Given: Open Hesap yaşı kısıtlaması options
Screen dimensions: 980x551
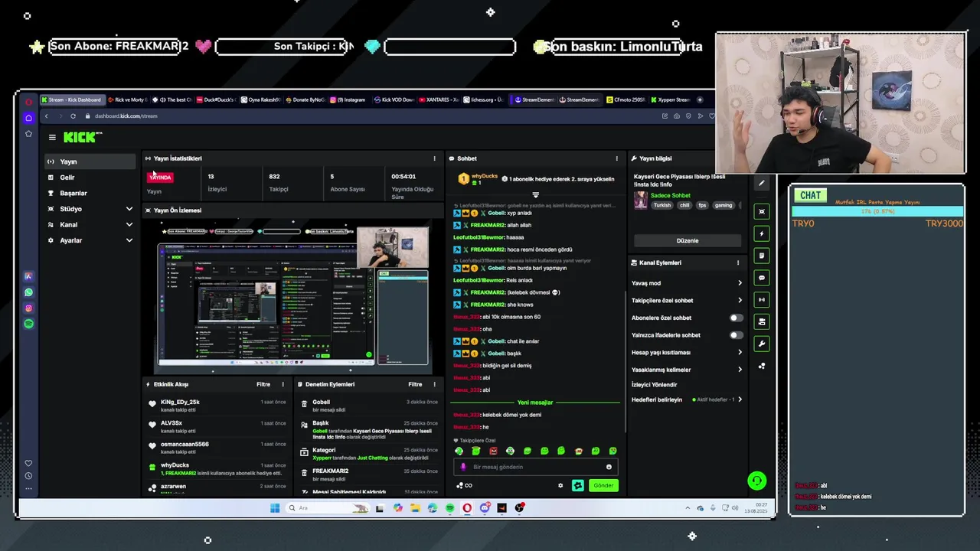Looking at the screenshot, I should tap(687, 353).
